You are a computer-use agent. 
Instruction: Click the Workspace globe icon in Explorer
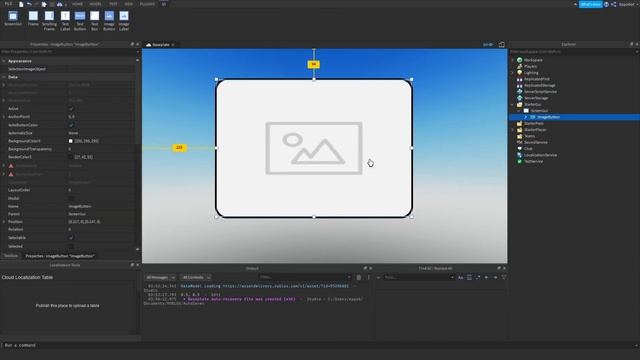coord(520,60)
